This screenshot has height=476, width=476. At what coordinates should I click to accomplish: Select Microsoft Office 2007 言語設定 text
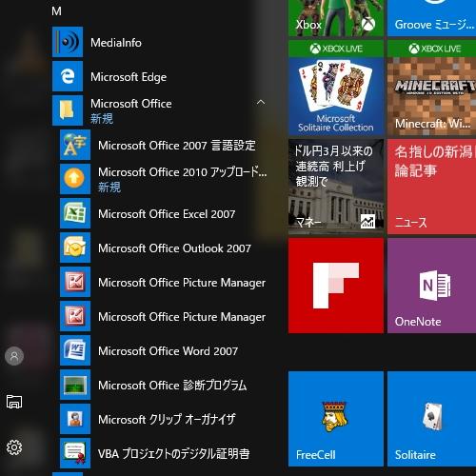pyautogui.click(x=177, y=146)
